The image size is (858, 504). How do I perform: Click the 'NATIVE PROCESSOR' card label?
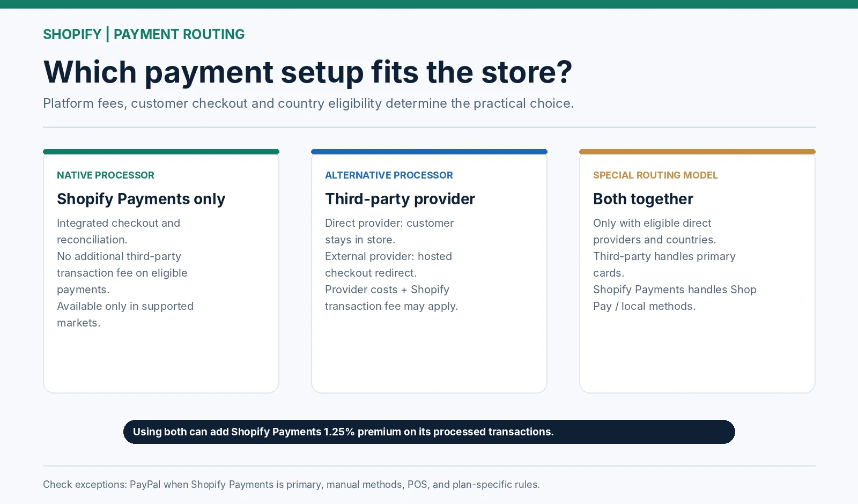tap(106, 175)
